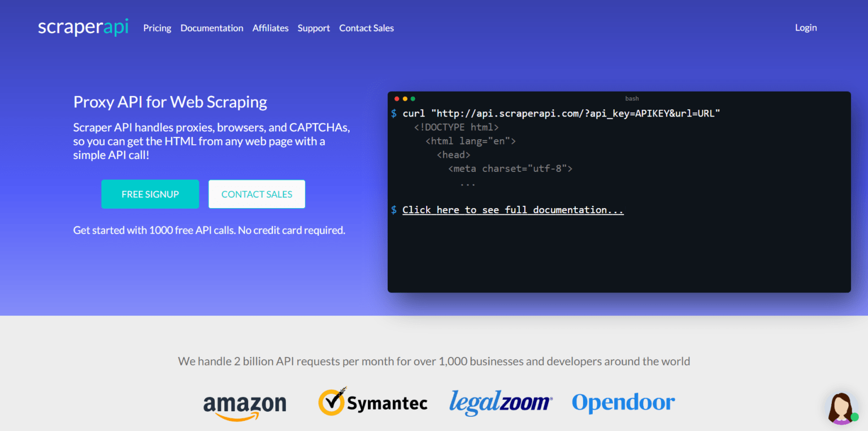Image resolution: width=868 pixels, height=431 pixels.
Task: Open the Pricing page
Action: pos(157,28)
